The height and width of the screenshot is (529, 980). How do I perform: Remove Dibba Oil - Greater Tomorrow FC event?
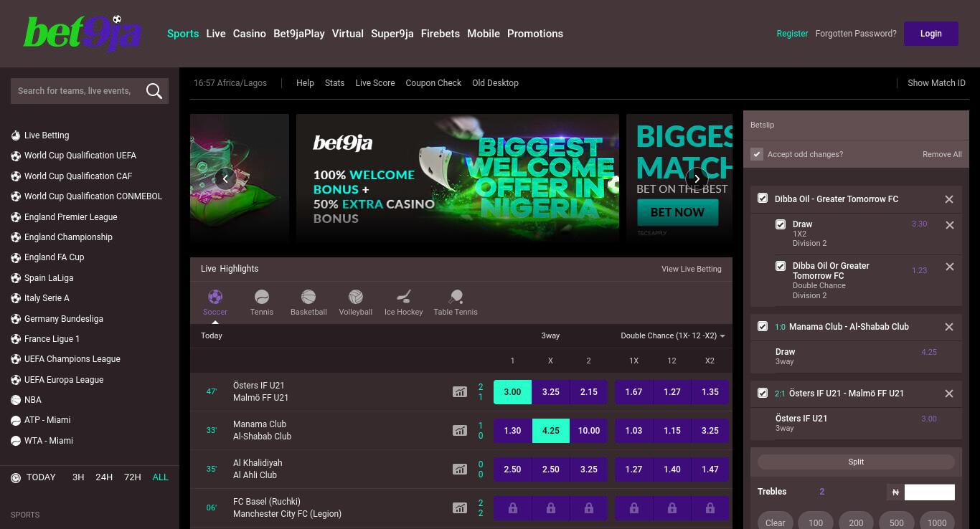[949, 199]
